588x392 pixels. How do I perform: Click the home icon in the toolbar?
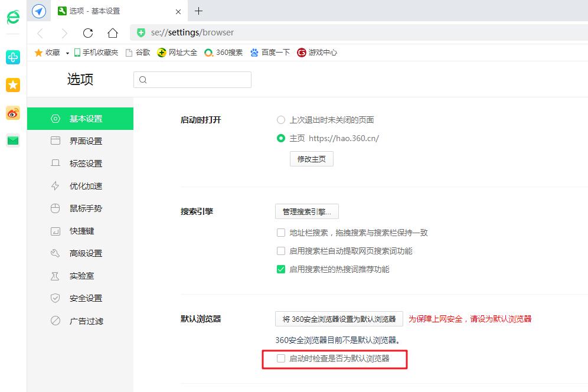pyautogui.click(x=112, y=32)
